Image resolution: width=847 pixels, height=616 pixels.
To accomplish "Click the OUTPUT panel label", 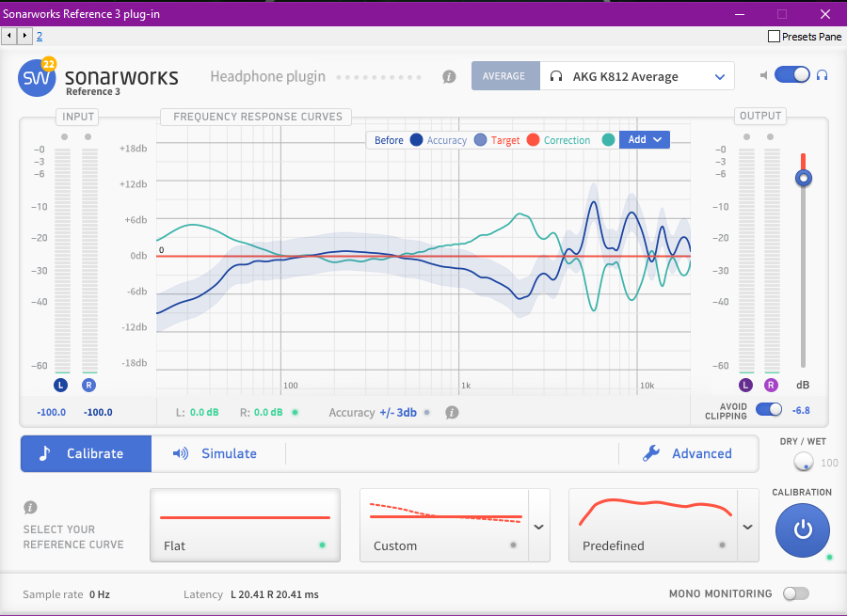I will coord(760,116).
